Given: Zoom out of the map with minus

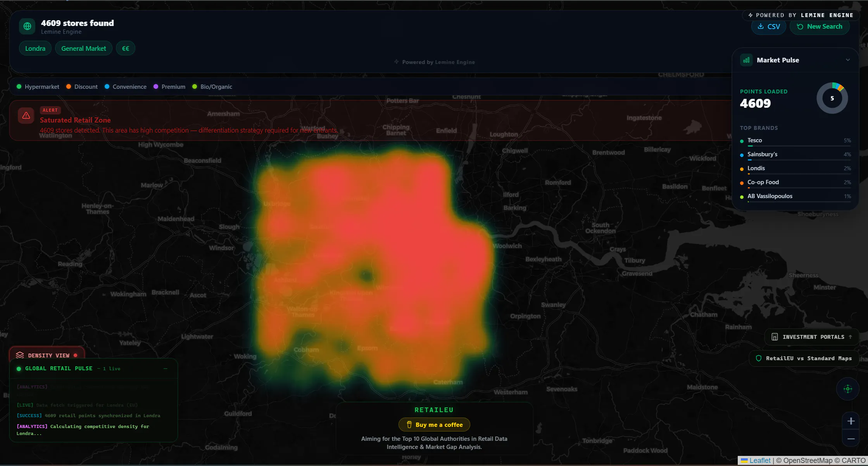Looking at the screenshot, I should click(x=851, y=438).
